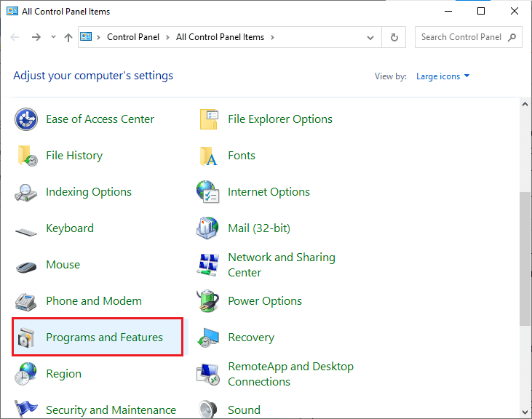Click the Refresh button by address bar

click(394, 37)
